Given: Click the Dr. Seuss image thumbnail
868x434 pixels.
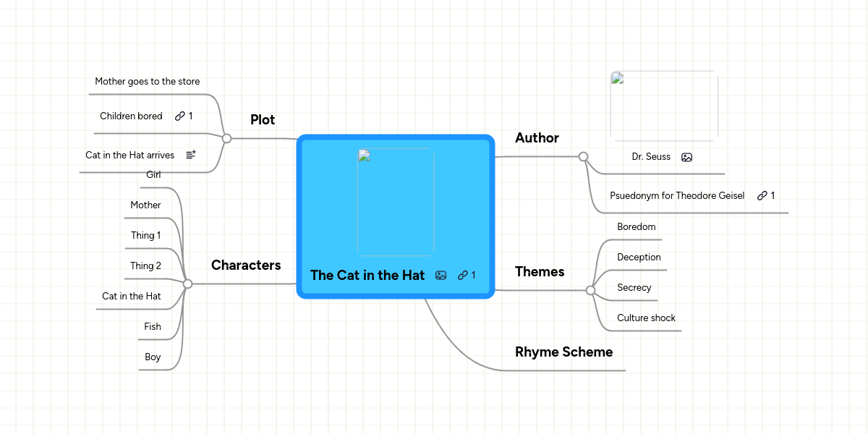Looking at the screenshot, I should [664, 106].
